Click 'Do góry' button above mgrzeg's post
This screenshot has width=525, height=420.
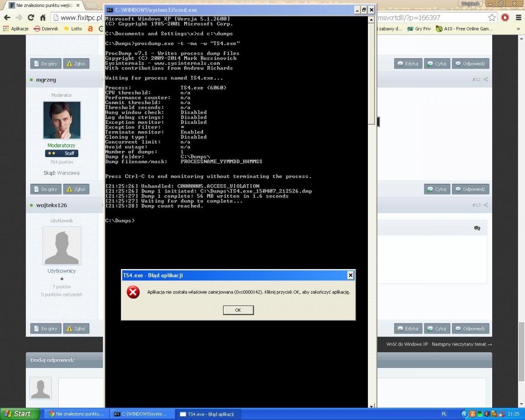click(45, 63)
